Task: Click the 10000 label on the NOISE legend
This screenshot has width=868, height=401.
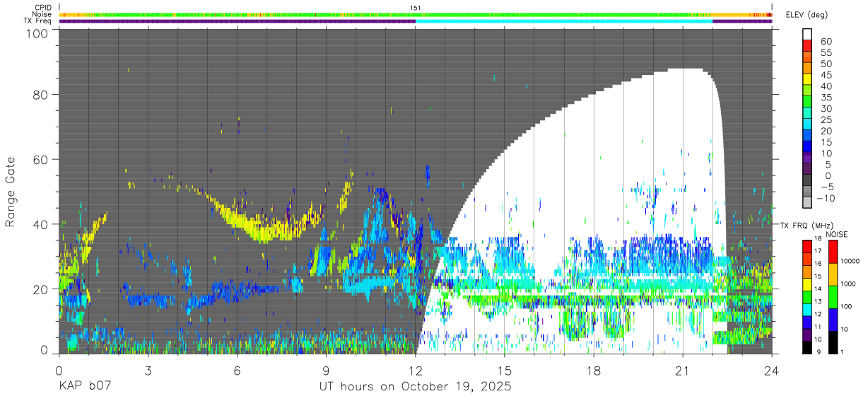Action: click(x=850, y=261)
